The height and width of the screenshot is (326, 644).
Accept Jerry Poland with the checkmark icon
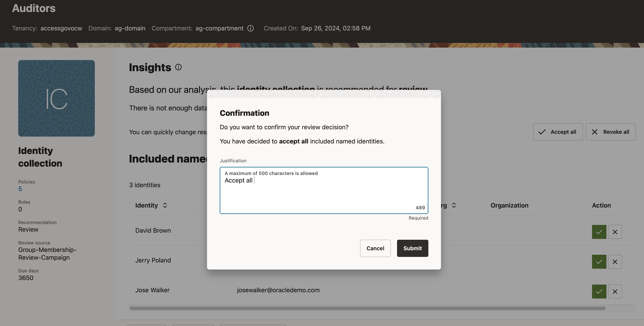pos(599,262)
